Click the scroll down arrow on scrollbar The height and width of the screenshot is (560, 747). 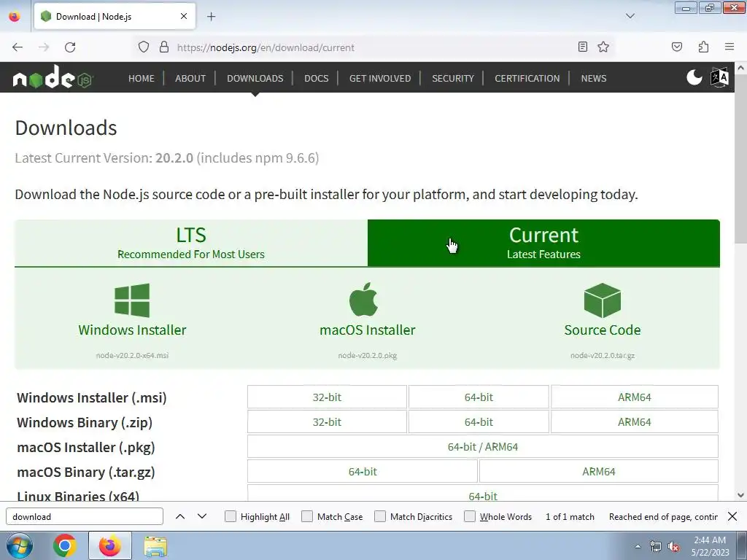tap(740, 495)
